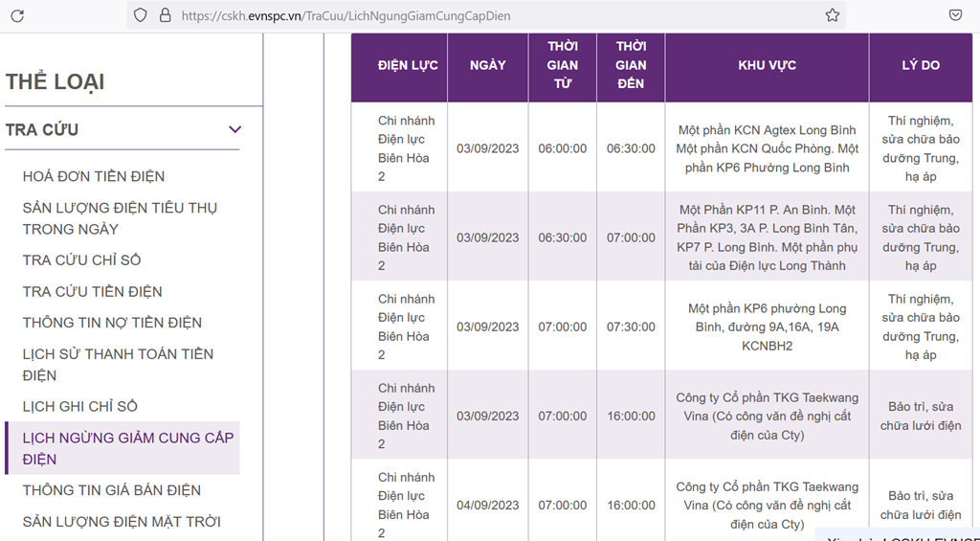
Task: Open THÔNG TIN NỢ TIỀN ĐIỆN
Action: (112, 323)
